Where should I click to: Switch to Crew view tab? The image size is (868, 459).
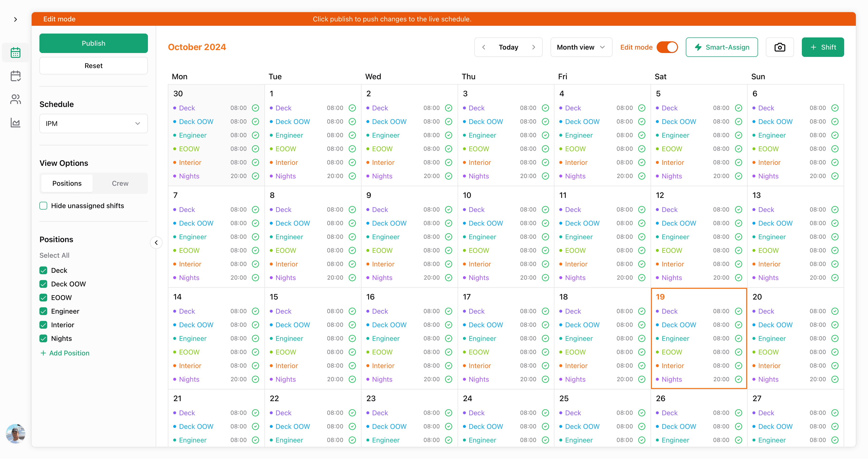pos(120,183)
